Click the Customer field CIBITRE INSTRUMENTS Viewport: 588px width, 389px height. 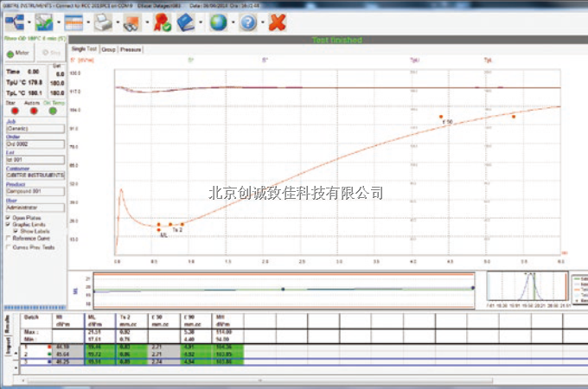[35, 175]
